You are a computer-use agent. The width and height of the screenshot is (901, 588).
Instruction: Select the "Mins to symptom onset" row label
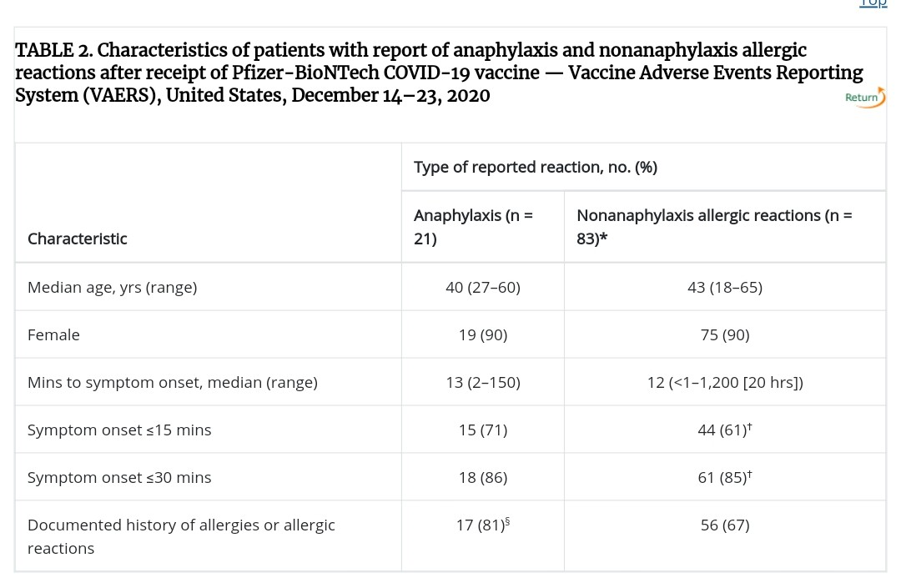coord(173,382)
